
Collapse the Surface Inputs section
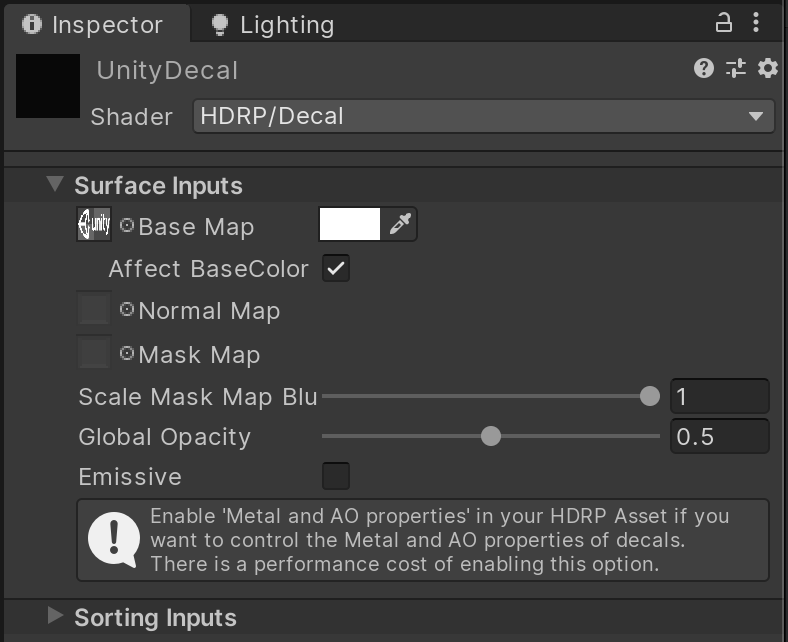55,185
